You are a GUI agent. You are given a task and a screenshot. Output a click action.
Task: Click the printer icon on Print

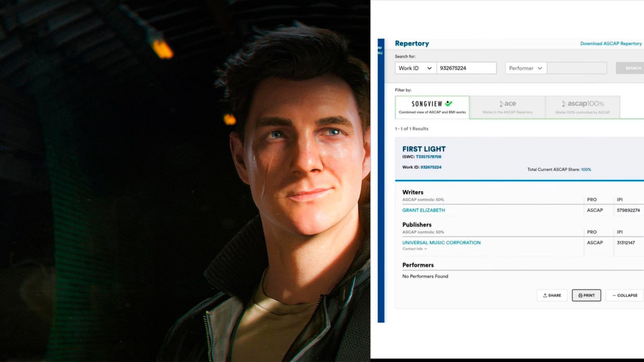580,296
